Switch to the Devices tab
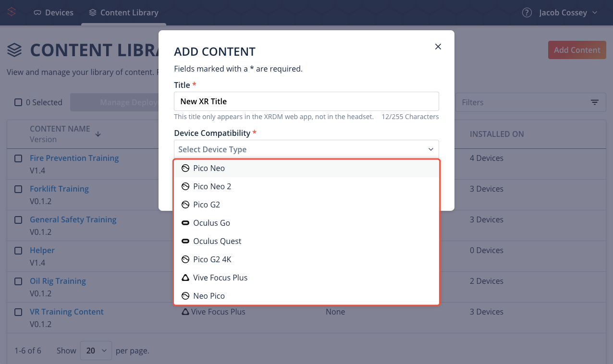Image resolution: width=613 pixels, height=364 pixels. coord(53,12)
